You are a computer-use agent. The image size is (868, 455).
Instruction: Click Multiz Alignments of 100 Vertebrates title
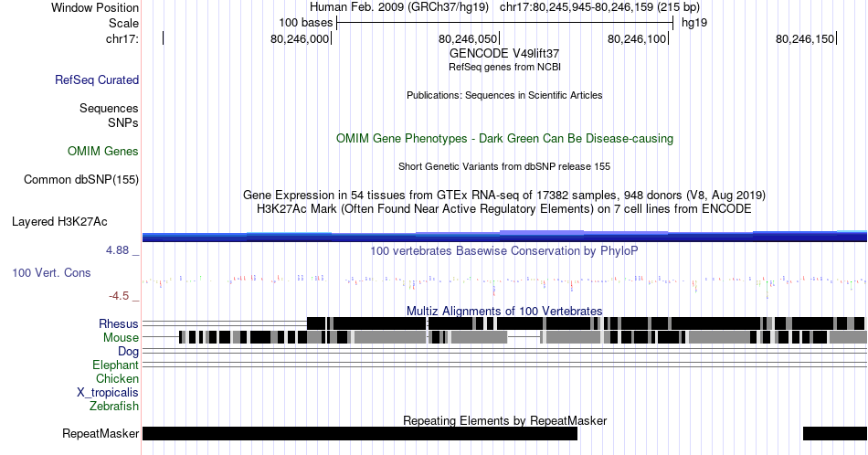(504, 311)
